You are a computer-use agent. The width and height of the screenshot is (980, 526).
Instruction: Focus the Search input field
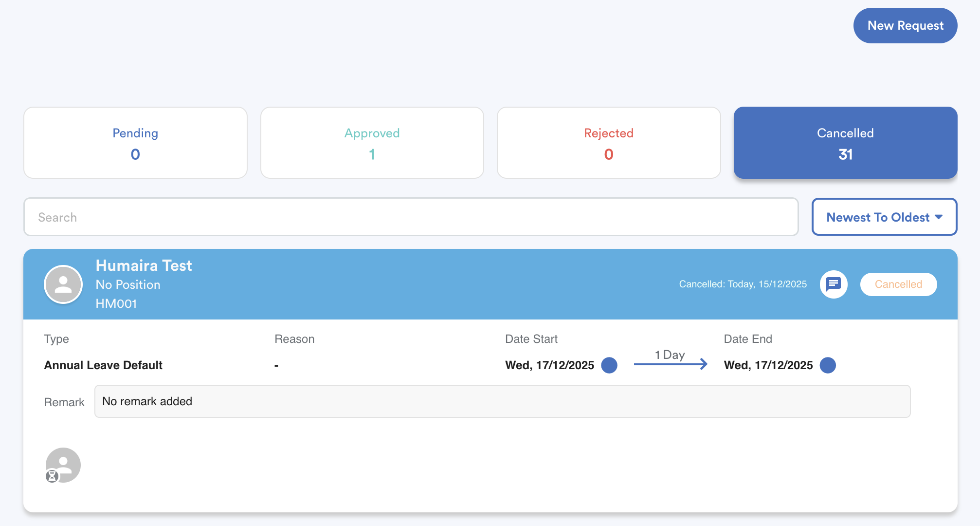[x=411, y=217]
